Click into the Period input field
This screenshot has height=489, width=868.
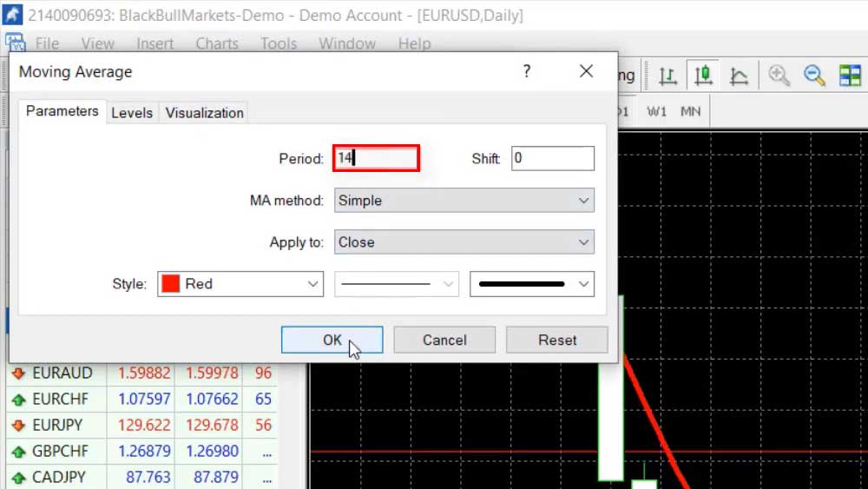pyautogui.click(x=376, y=158)
